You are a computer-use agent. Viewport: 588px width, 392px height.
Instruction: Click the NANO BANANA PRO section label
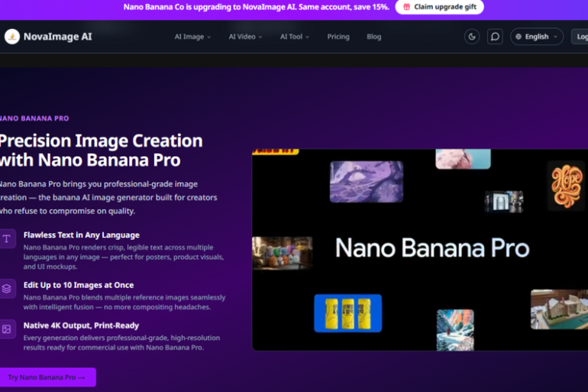pos(34,118)
